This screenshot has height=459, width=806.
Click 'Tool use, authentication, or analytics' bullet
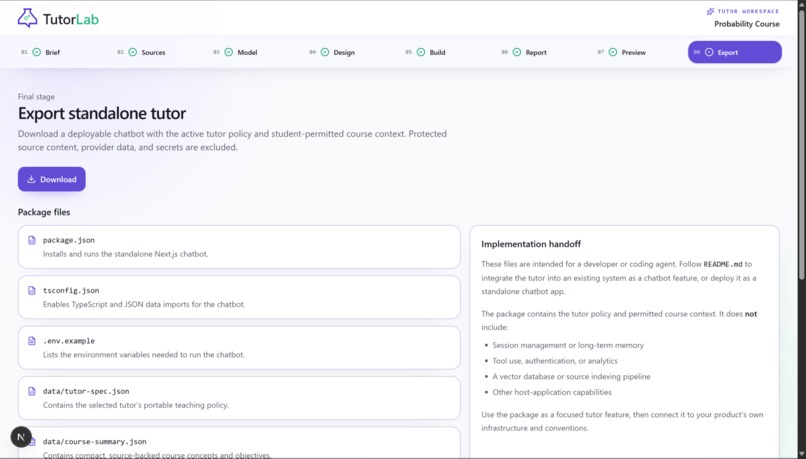point(555,361)
